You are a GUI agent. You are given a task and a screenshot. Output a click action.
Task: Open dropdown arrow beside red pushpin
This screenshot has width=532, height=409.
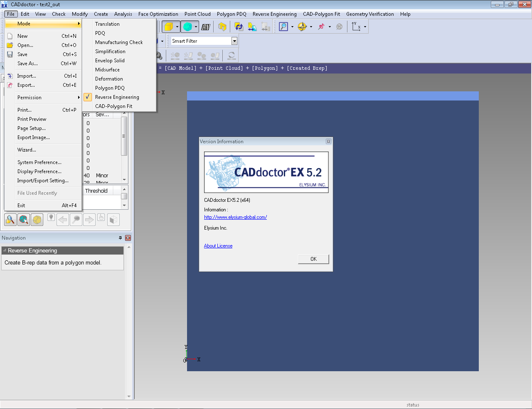330,27
